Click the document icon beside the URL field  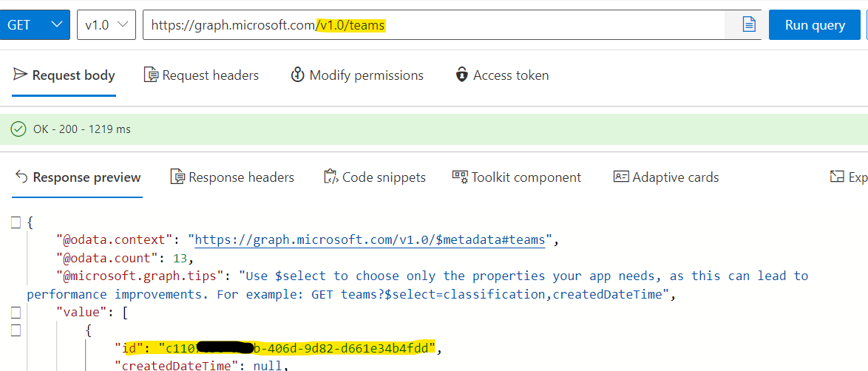tap(749, 25)
